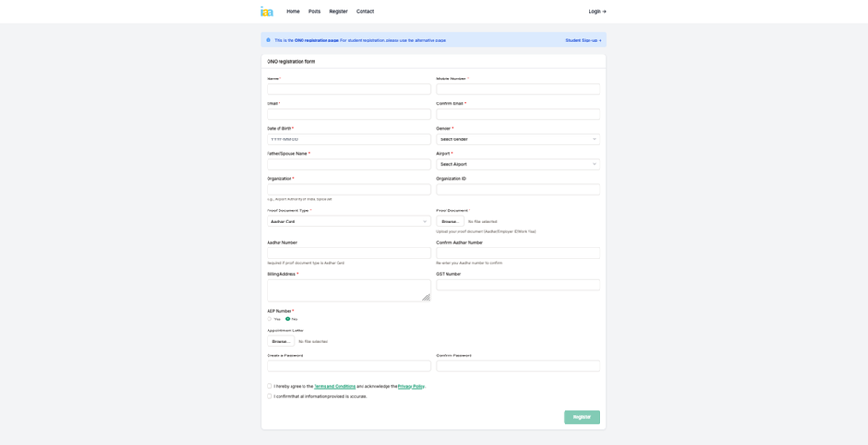This screenshot has height=445, width=868.
Task: Select the Yes option for AEP Number
Action: tap(269, 319)
